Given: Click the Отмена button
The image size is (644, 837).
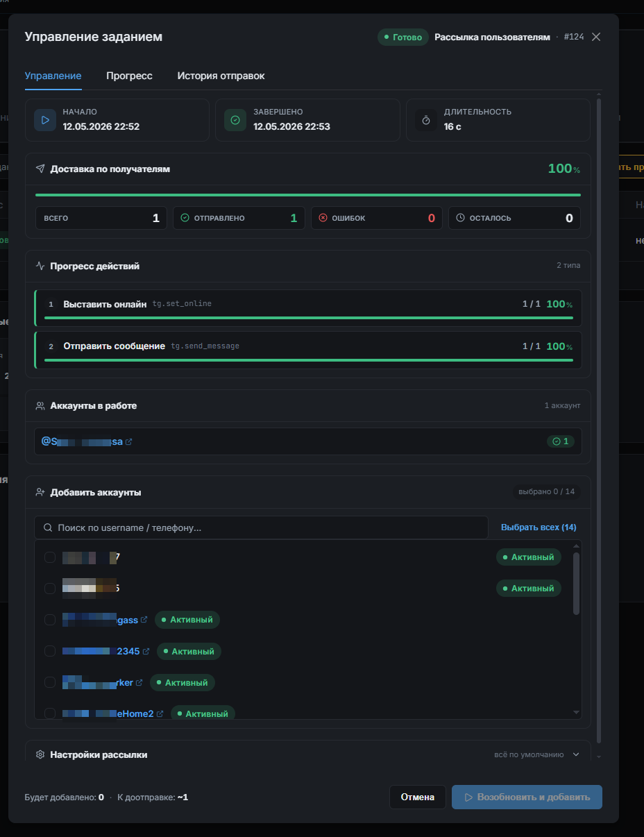Looking at the screenshot, I should (418, 797).
